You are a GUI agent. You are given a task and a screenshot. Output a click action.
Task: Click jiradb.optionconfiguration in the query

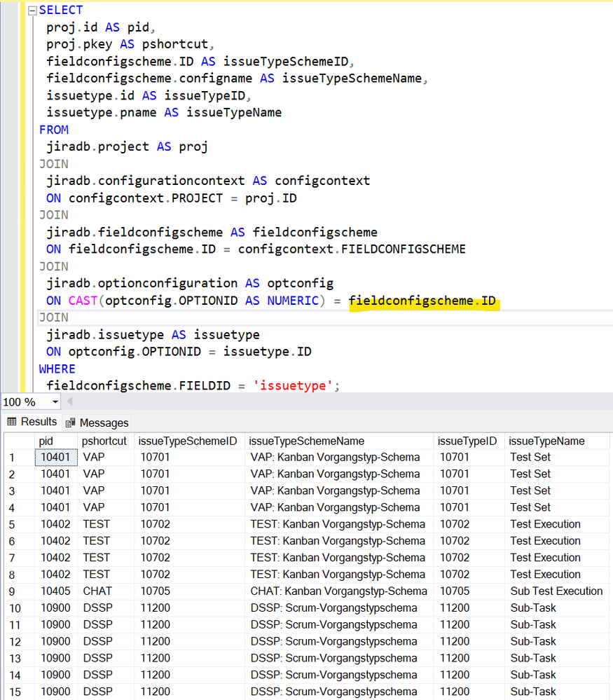142,284
